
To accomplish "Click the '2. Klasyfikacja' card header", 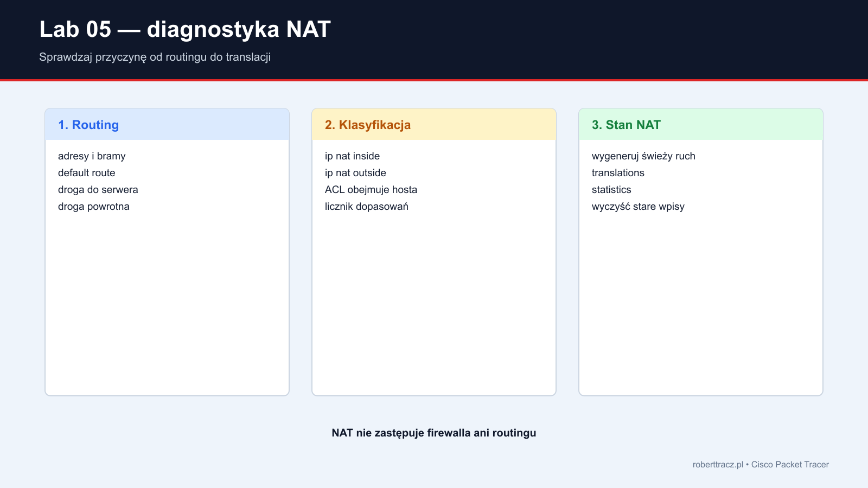I will (434, 125).
